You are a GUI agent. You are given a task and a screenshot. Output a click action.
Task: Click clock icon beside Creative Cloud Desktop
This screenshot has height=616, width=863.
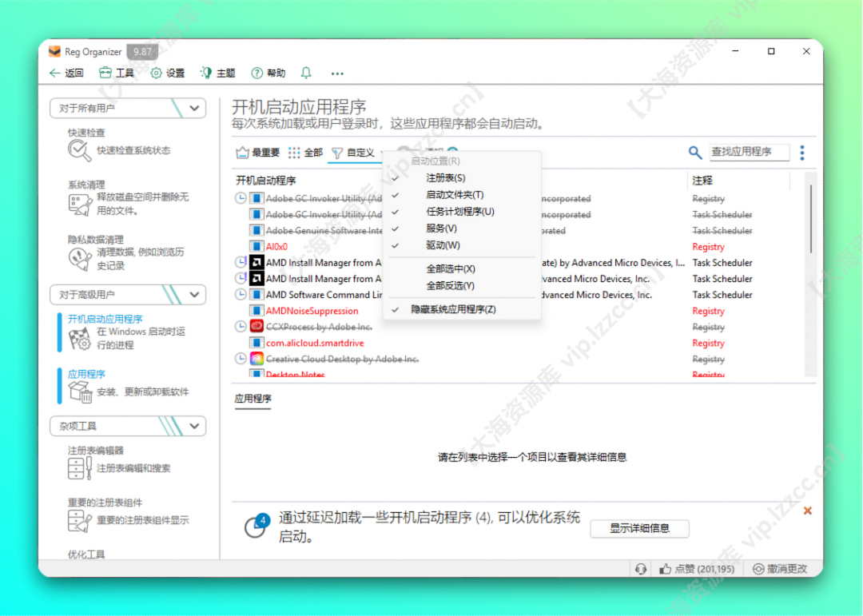[241, 359]
